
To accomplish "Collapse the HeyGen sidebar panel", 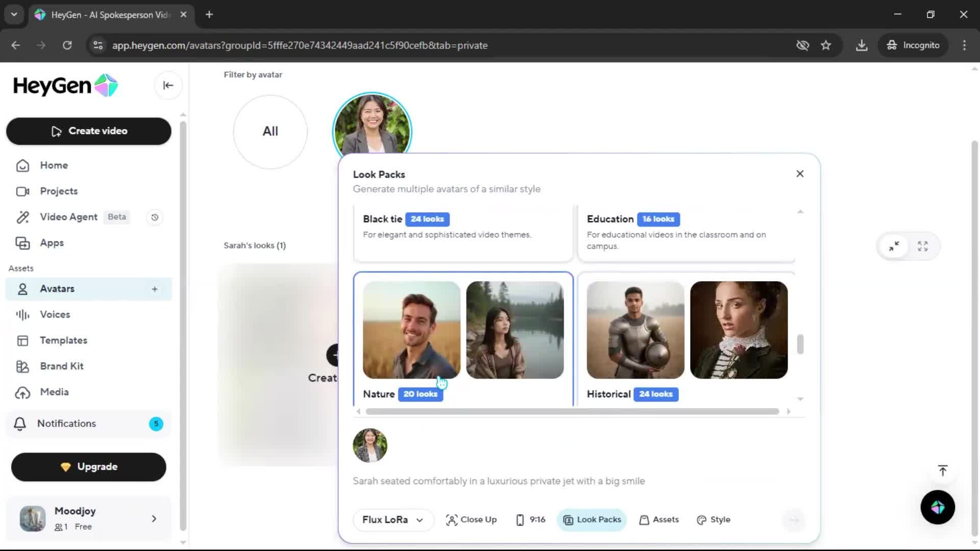I will pos(168,86).
